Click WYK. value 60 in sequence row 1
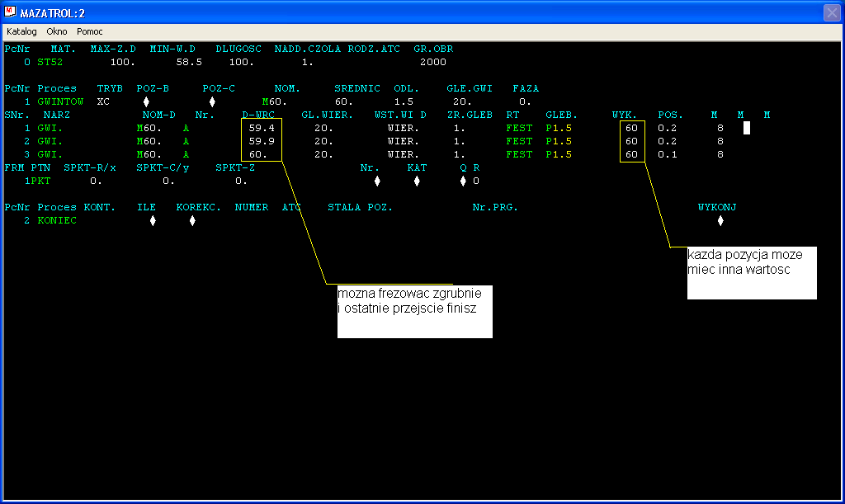The image size is (845, 504). [631, 128]
